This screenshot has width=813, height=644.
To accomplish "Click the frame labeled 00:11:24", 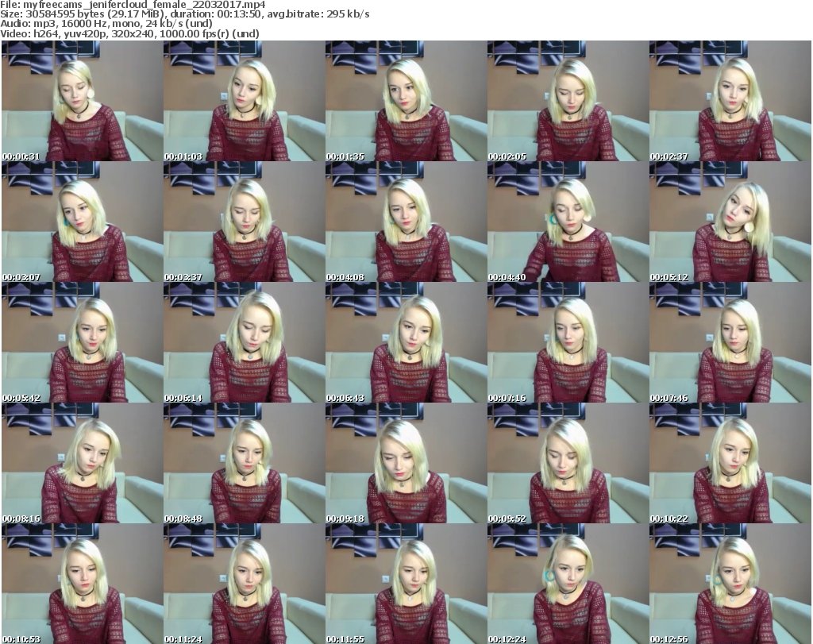I will (x=245, y=584).
